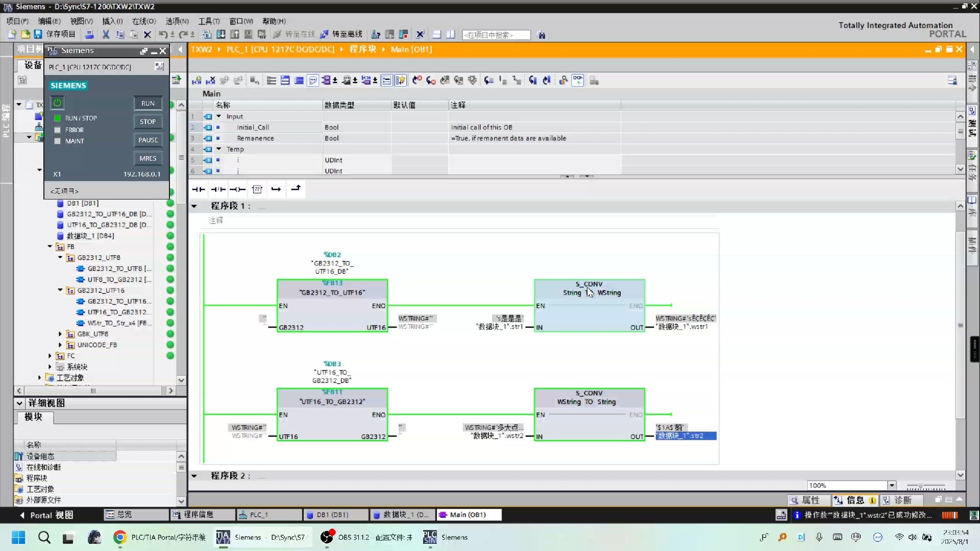Expand the 系统块 folder
The image size is (980, 551).
(x=50, y=367)
